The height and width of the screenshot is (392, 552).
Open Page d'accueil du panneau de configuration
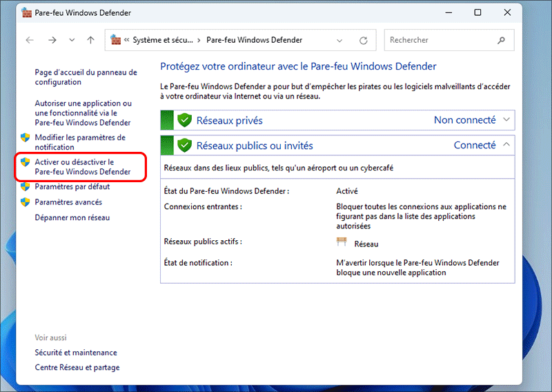86,77
